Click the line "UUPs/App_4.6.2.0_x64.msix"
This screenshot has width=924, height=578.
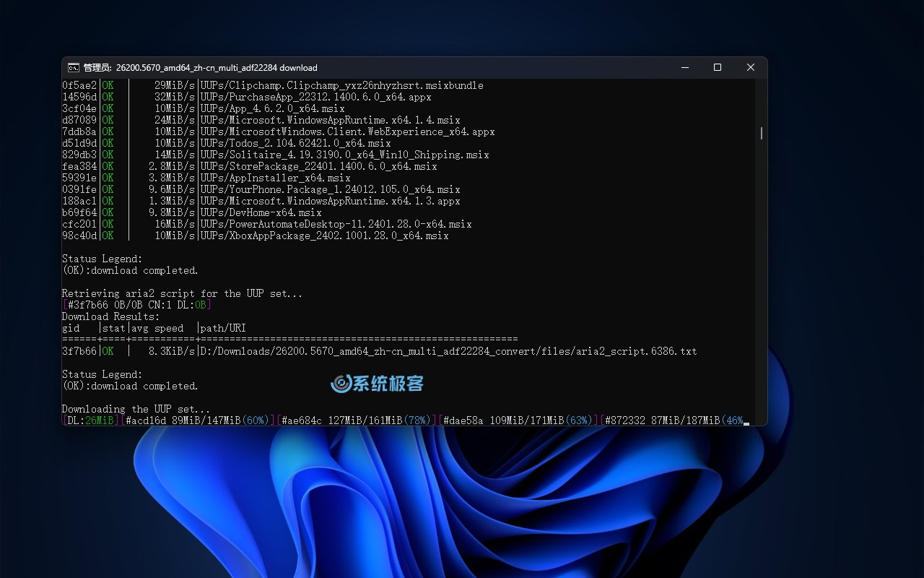pyautogui.click(x=273, y=108)
